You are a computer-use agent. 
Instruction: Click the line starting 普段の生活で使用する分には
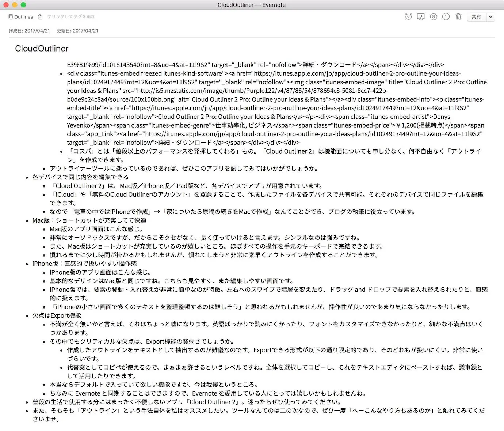(x=187, y=402)
